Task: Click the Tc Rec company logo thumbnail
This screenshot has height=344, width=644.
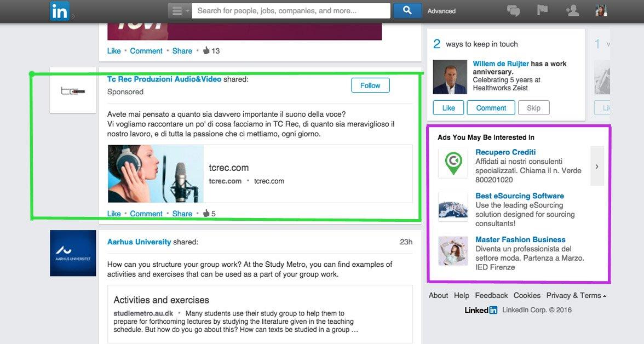Action: pyautogui.click(x=73, y=91)
